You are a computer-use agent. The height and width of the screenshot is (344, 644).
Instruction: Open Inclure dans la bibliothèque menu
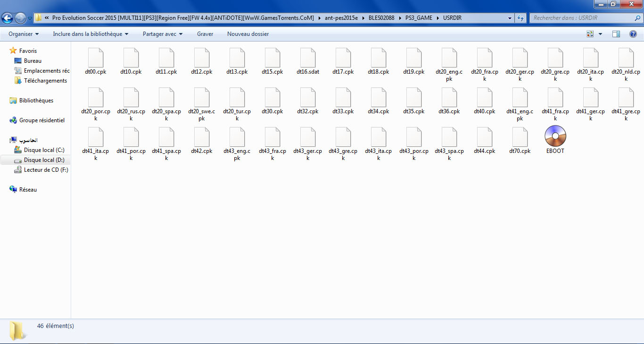pyautogui.click(x=91, y=34)
